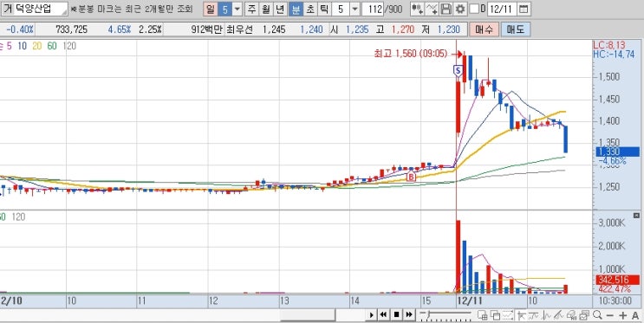Click the 4.65% value in info bar
Screen dimensions: 644x323
coord(120,29)
